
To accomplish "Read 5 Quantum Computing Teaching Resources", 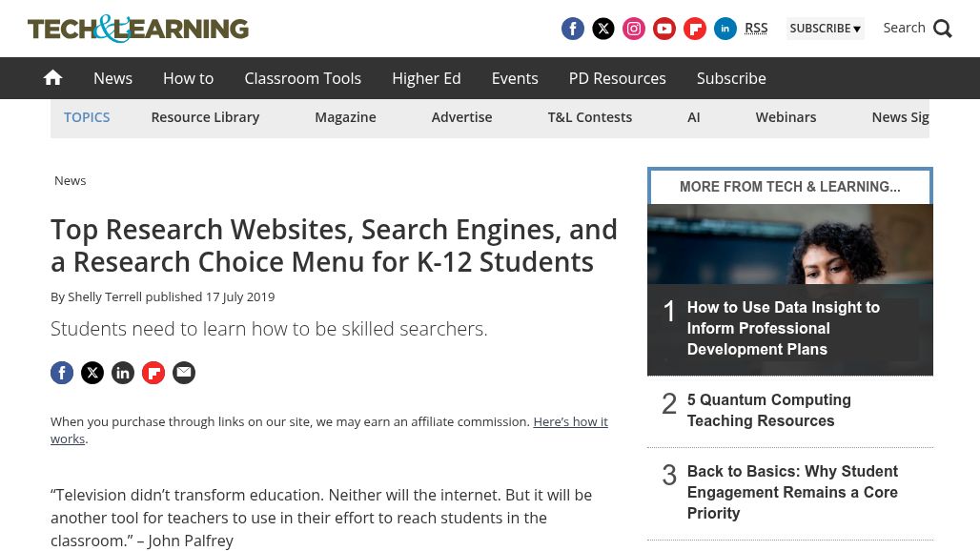I will (x=768, y=410).
